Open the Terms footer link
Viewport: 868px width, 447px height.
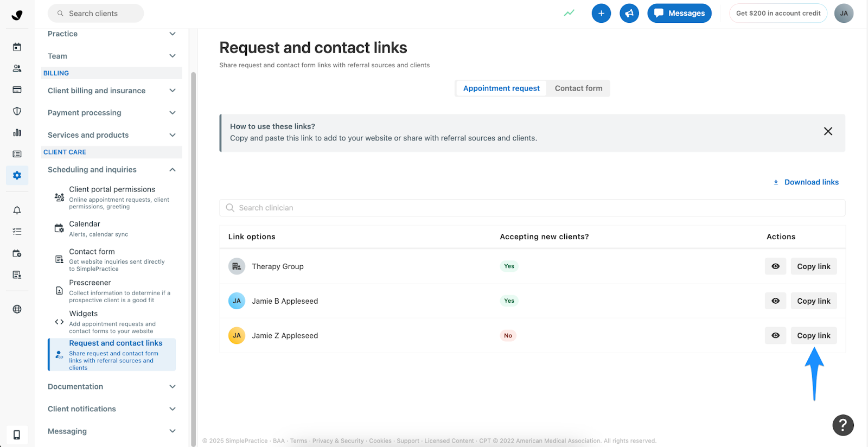[x=298, y=441]
